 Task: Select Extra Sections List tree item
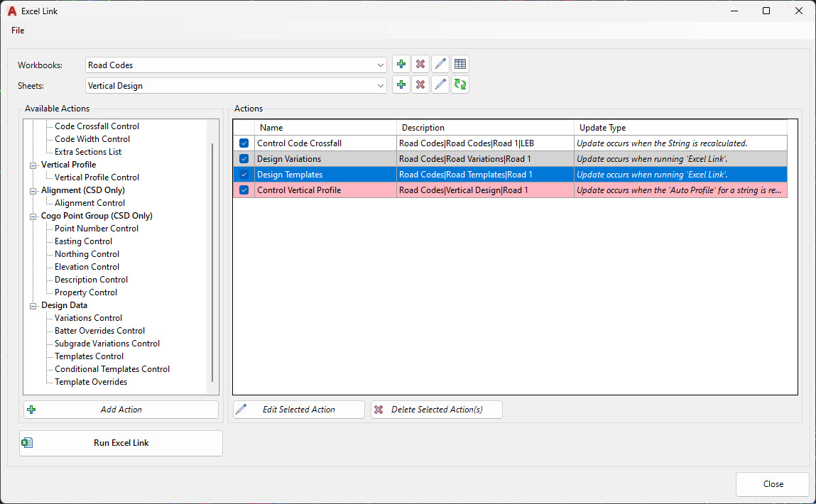[x=88, y=152]
